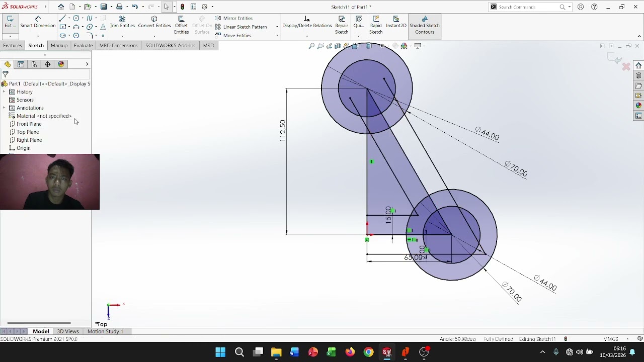Viewport: 644px width, 362px height.
Task: Select the Corner Rectangle tool
Action: [62, 27]
